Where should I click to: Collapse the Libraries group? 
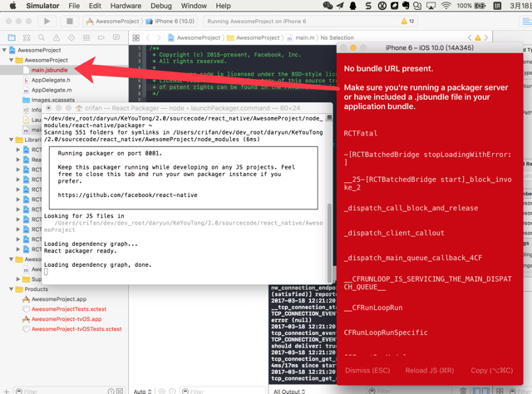tap(11, 140)
